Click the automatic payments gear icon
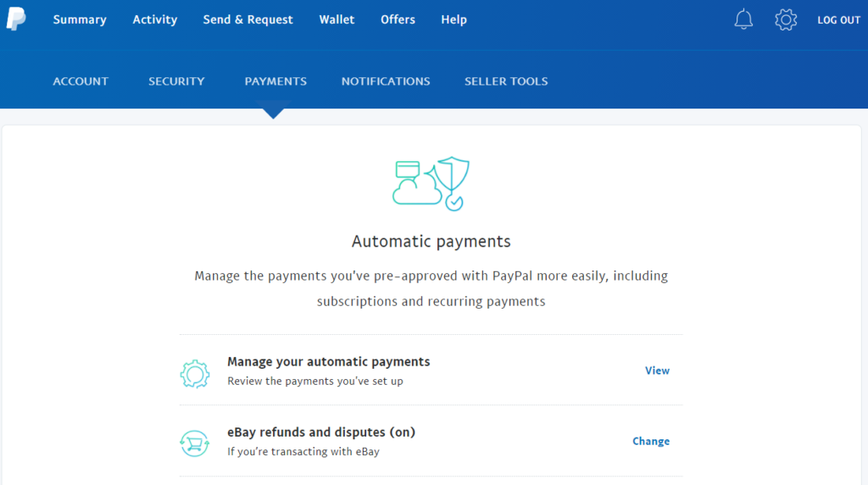 195,374
